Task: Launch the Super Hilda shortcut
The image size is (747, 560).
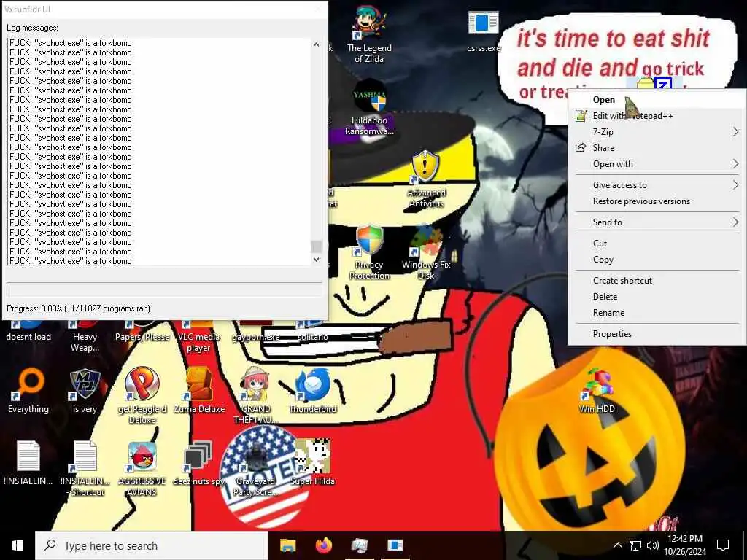Action: click(x=312, y=463)
